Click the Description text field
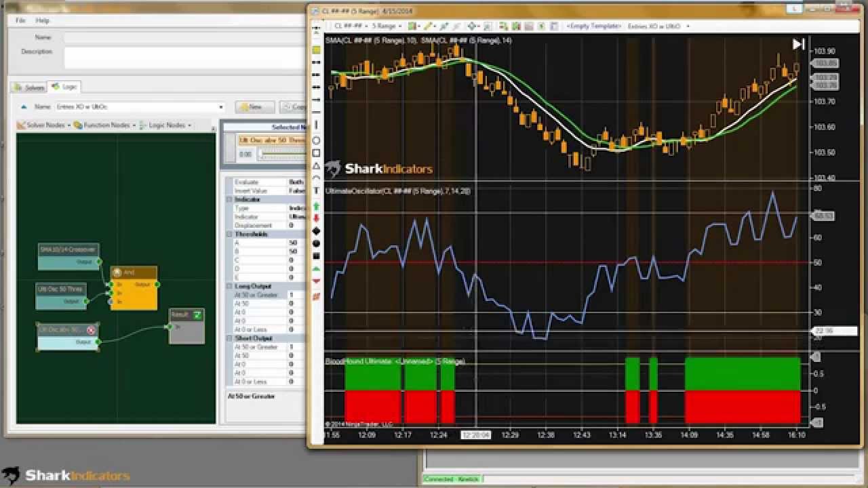Screen dimensions: 868x488 184,58
